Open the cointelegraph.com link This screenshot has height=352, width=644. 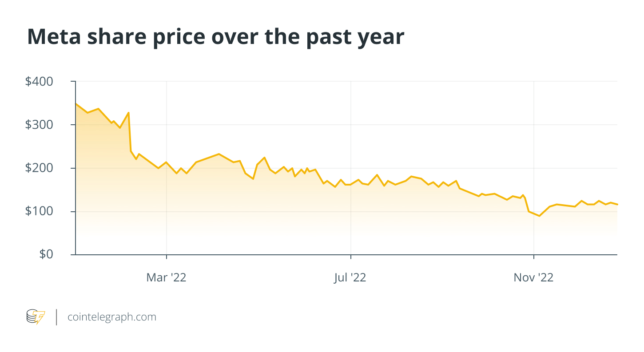coord(111,317)
